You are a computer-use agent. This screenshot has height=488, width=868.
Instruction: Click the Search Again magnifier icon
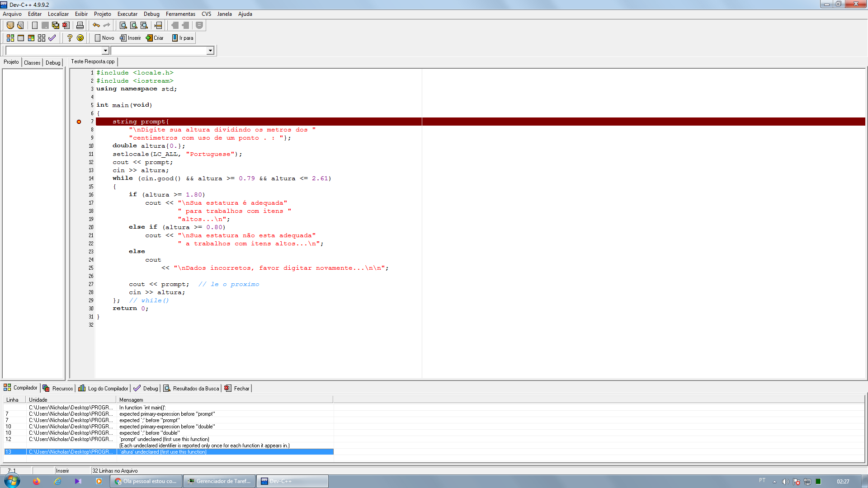coord(144,25)
